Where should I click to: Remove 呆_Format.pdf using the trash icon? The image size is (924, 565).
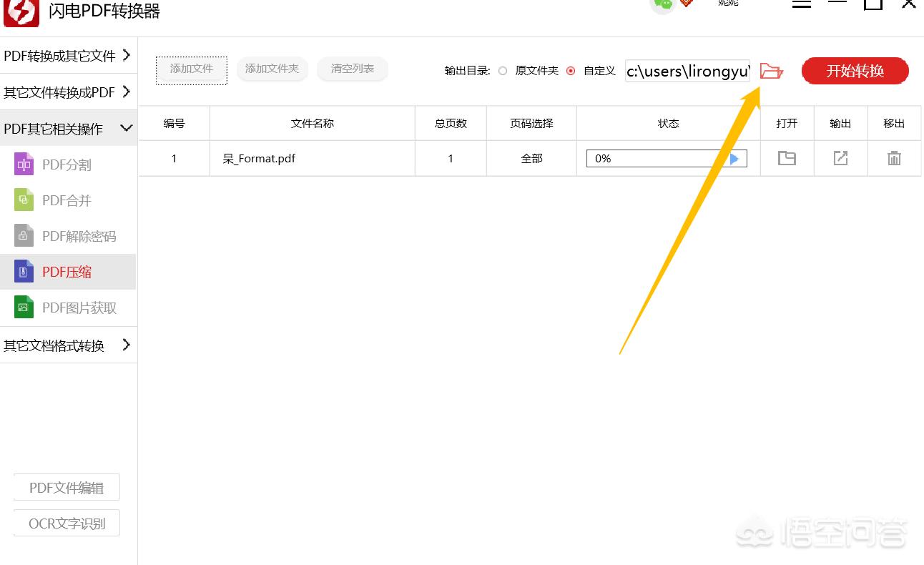tap(894, 158)
